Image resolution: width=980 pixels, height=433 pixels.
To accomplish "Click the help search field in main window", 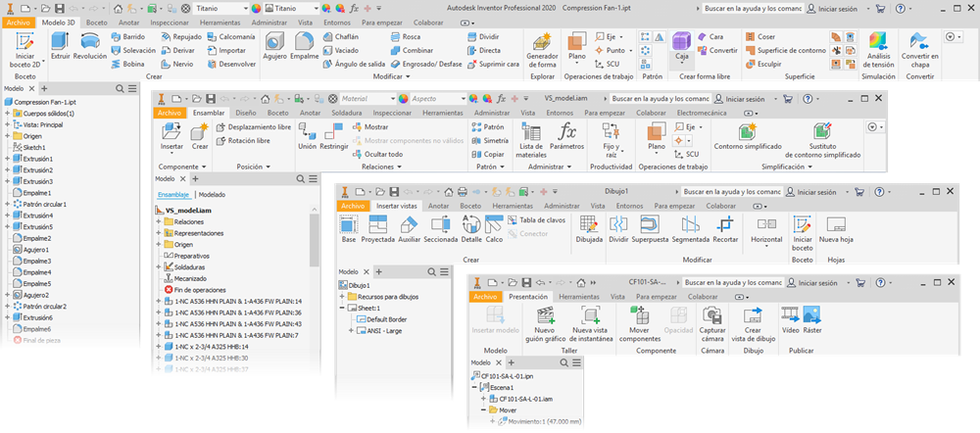I will point(753,10).
